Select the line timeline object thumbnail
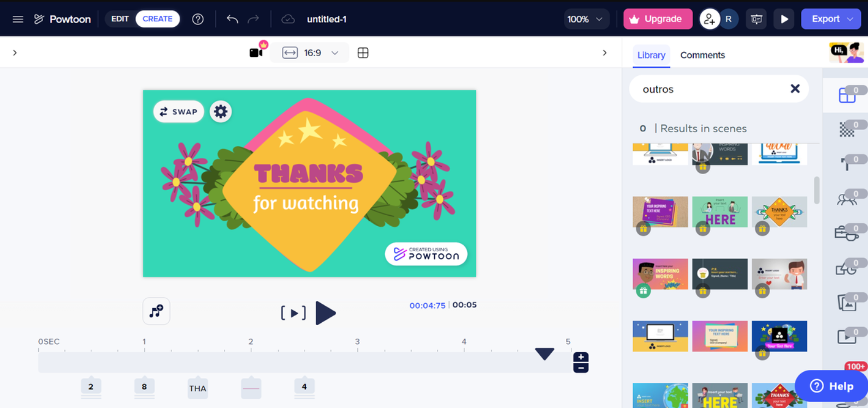Screen dimensions: 868x408 (251, 388)
